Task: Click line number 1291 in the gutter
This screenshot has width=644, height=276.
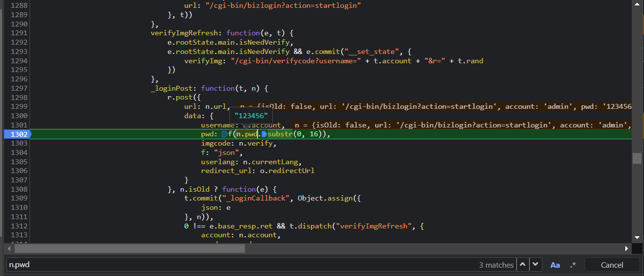Action: [x=19, y=33]
